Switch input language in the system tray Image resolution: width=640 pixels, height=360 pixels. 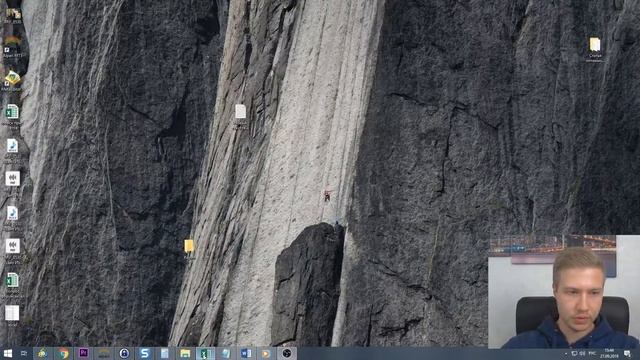(x=593, y=353)
